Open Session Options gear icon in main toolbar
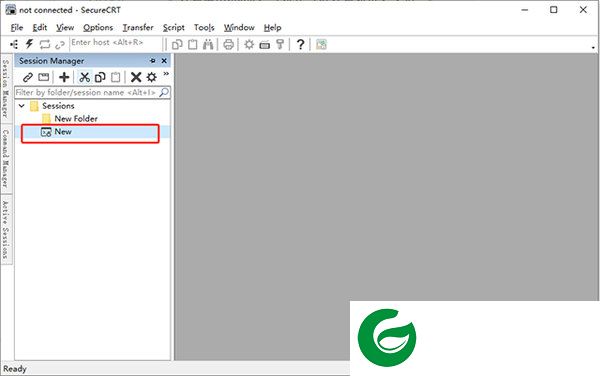Image resolution: width=600 pixels, height=376 pixels. tap(249, 44)
